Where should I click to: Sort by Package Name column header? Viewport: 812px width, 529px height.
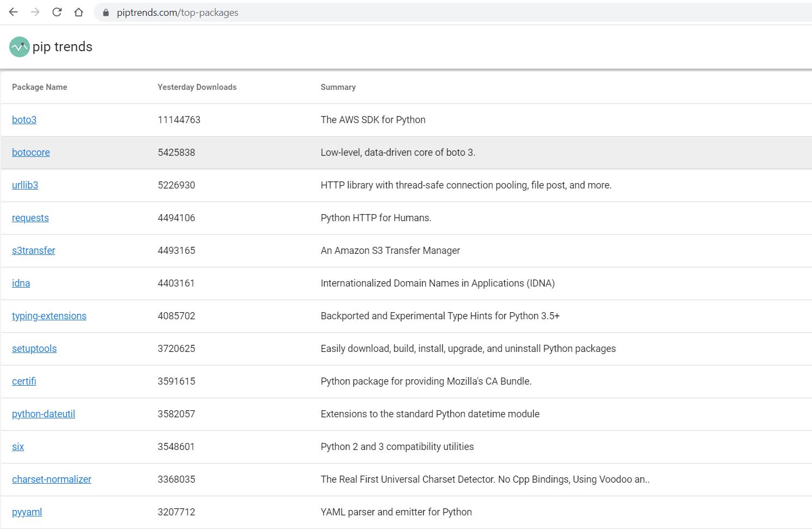(40, 87)
